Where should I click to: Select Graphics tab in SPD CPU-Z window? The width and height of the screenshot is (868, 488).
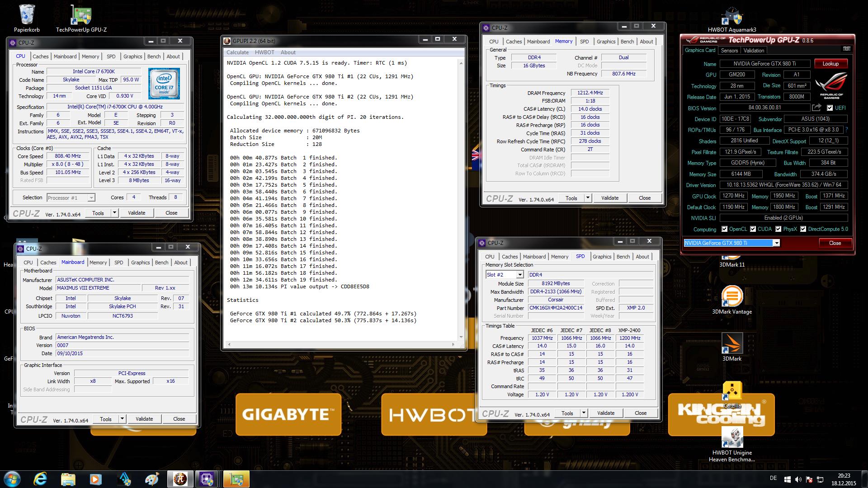click(602, 257)
